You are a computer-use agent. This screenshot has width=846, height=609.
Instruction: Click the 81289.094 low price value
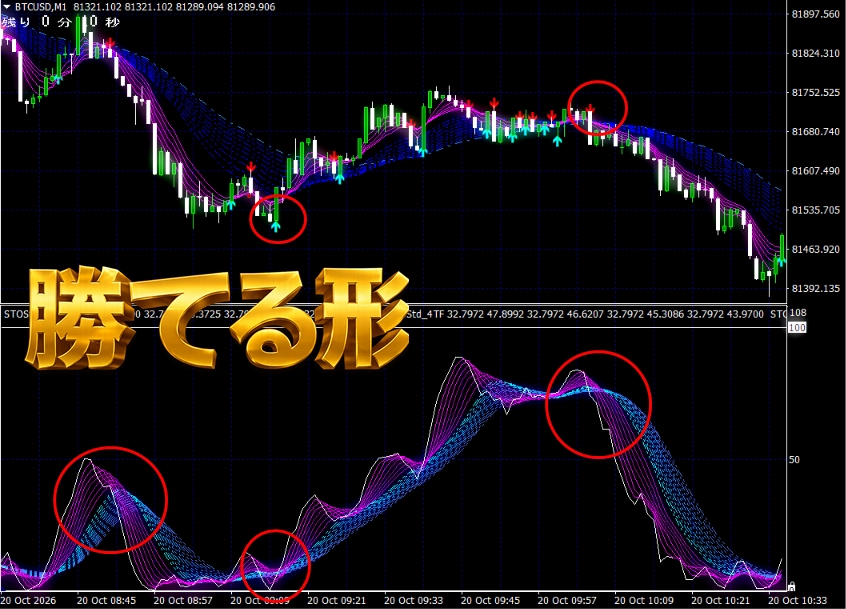199,7
